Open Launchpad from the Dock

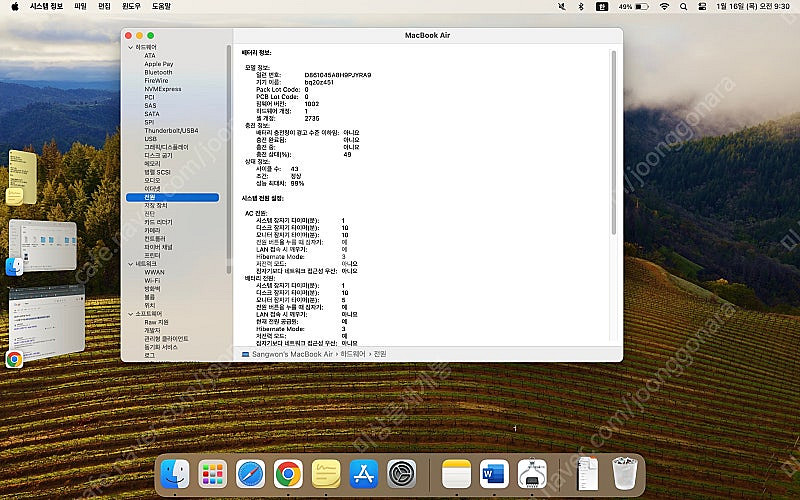(x=213, y=474)
